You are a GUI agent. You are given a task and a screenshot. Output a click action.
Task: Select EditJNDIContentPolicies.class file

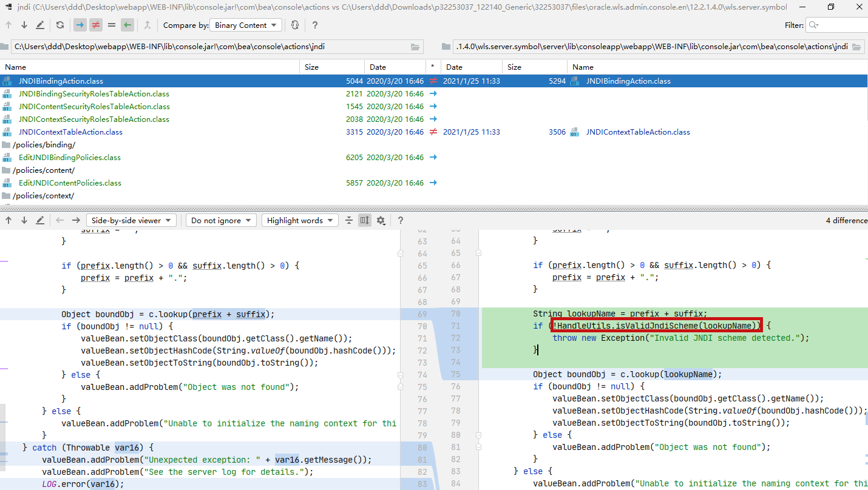(x=70, y=183)
